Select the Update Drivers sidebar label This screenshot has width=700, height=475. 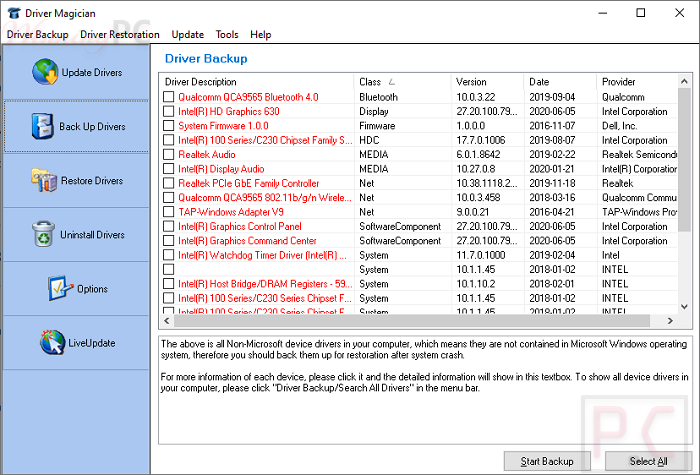[x=92, y=72]
